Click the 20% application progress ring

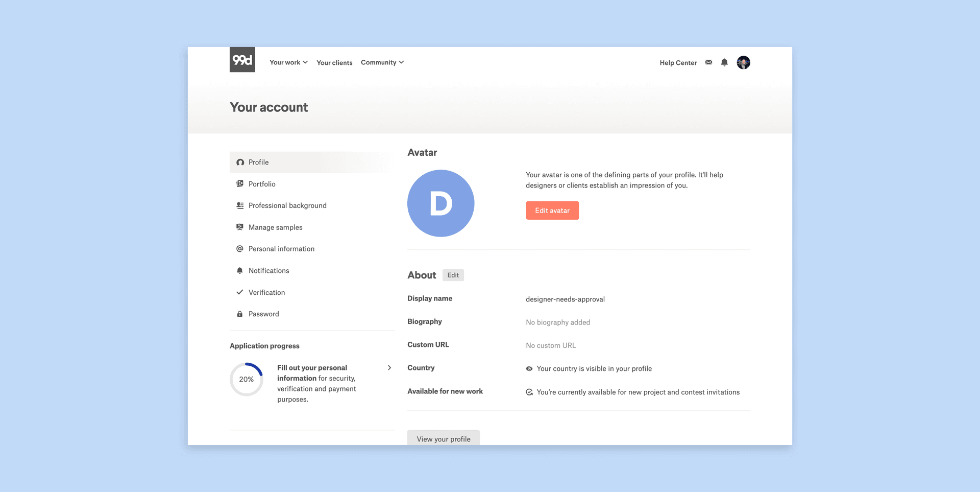[246, 379]
